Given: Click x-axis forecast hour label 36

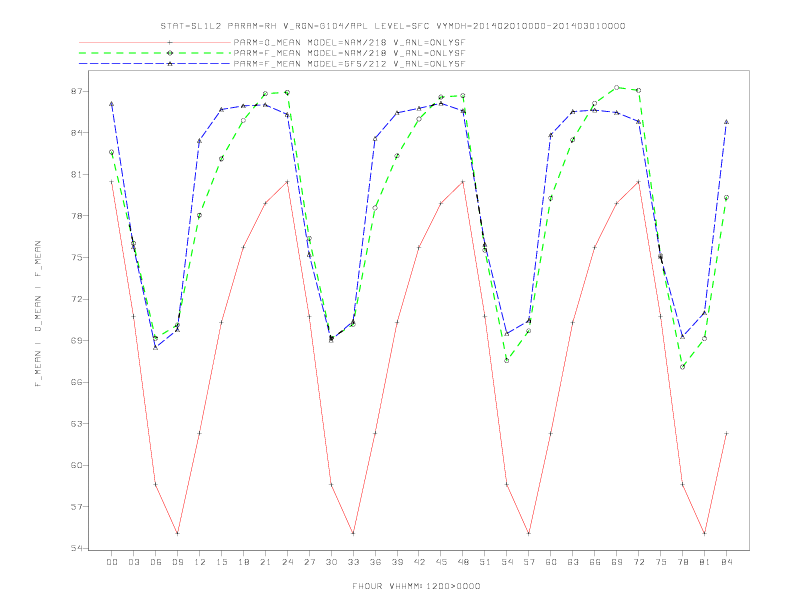Looking at the screenshot, I should pos(375,562).
